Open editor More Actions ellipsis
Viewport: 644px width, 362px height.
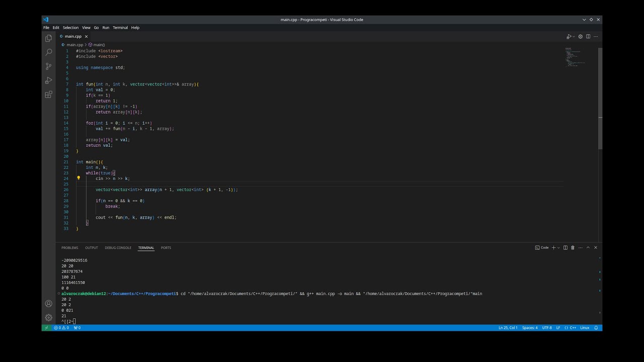point(595,36)
